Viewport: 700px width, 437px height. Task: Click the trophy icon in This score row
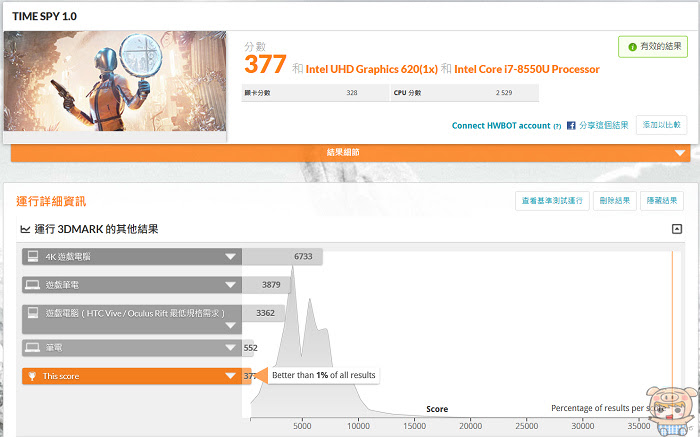[32, 376]
